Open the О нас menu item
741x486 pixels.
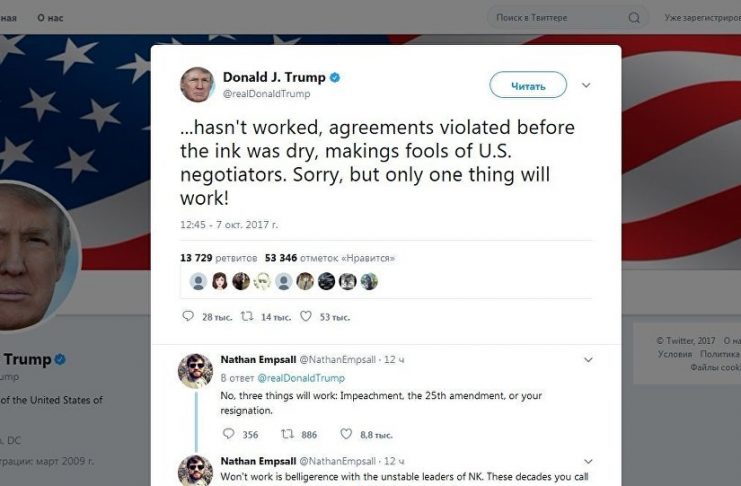point(50,18)
